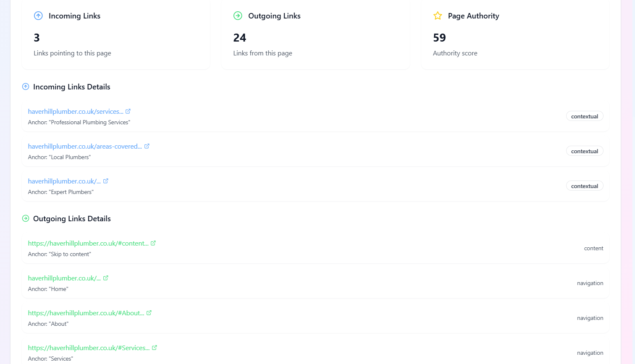This screenshot has height=364, width=635.
Task: Click the Outgoing Links arrow icon
Action: tap(238, 16)
